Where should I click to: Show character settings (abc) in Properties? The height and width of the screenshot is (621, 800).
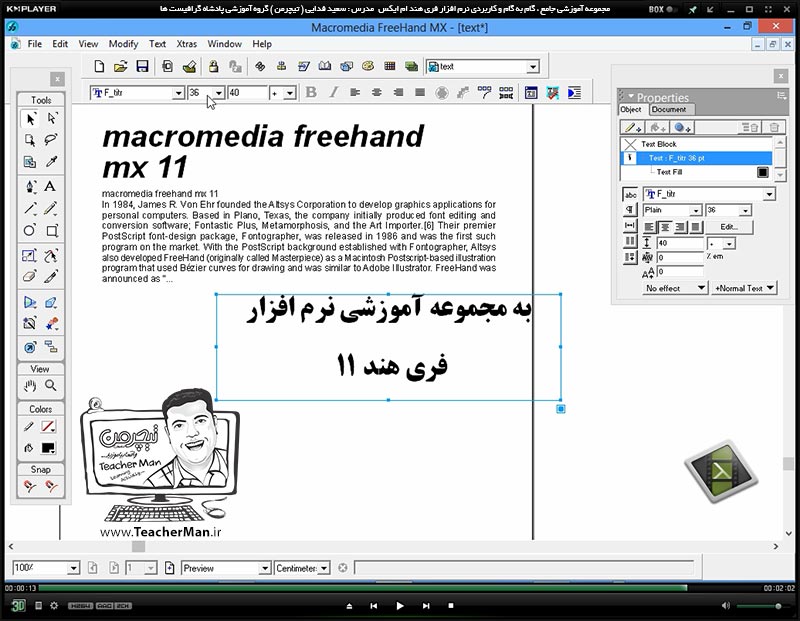(631, 194)
